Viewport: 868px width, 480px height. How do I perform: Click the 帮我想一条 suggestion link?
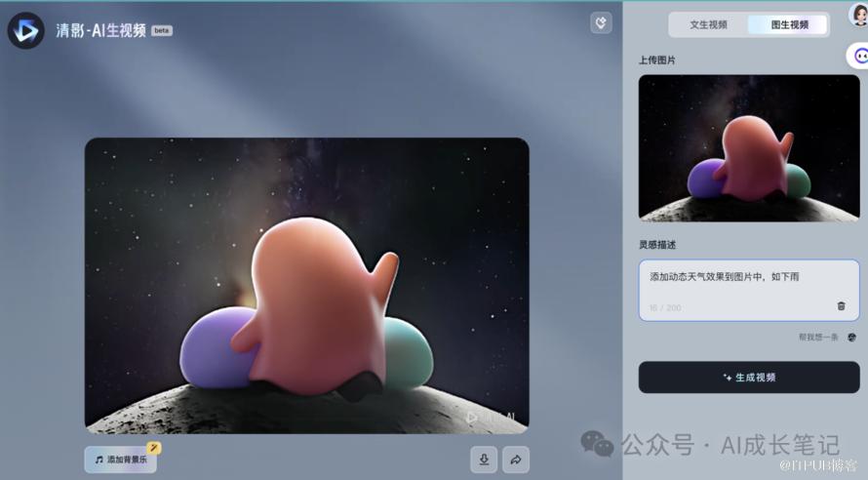(818, 338)
